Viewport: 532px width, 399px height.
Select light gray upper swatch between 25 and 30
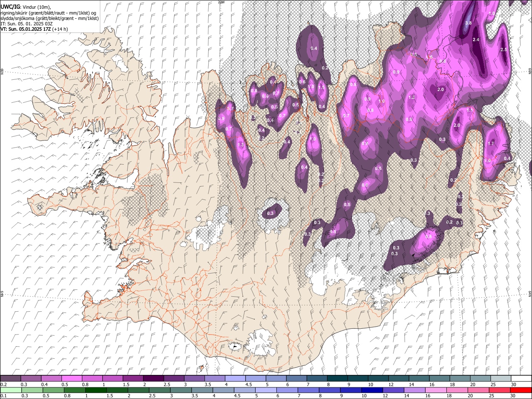pyautogui.click(x=500, y=378)
